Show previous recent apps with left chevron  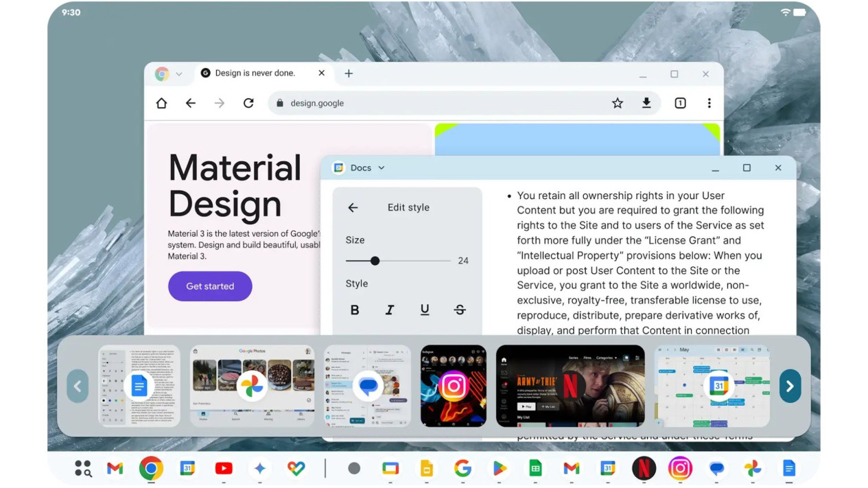coord(78,386)
